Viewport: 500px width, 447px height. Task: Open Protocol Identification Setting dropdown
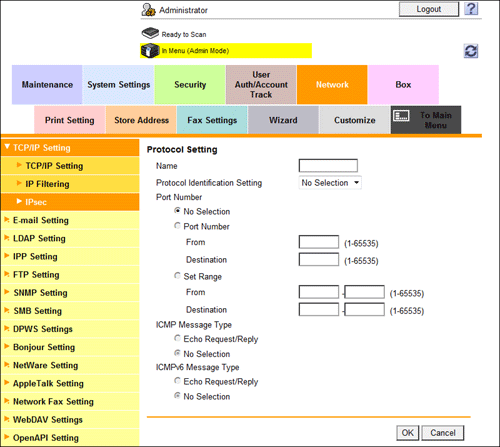point(330,183)
